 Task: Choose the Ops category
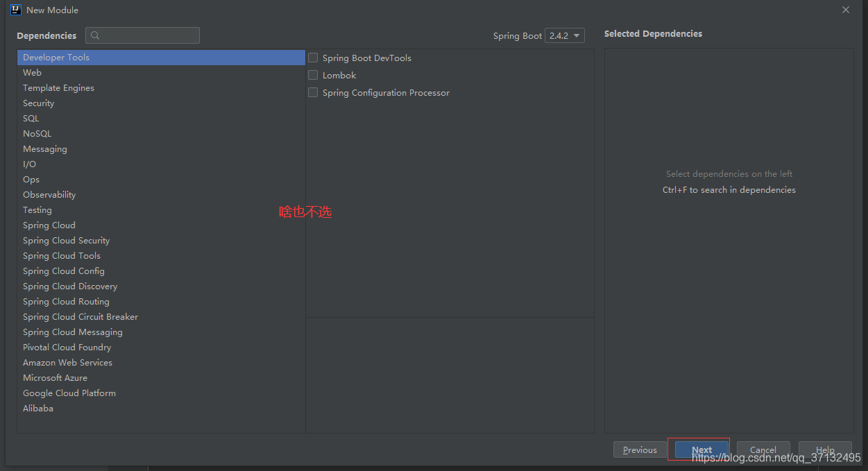pos(161,180)
